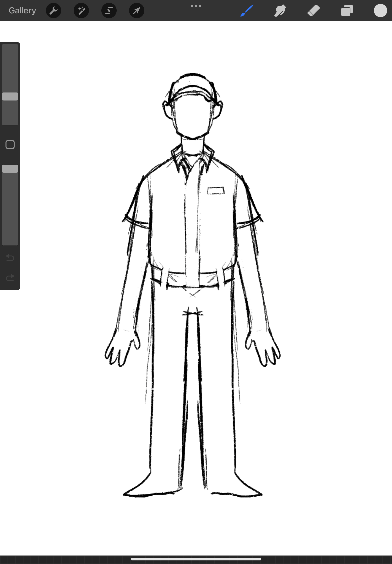
Task: Undo the last stroke
Action: point(10,258)
